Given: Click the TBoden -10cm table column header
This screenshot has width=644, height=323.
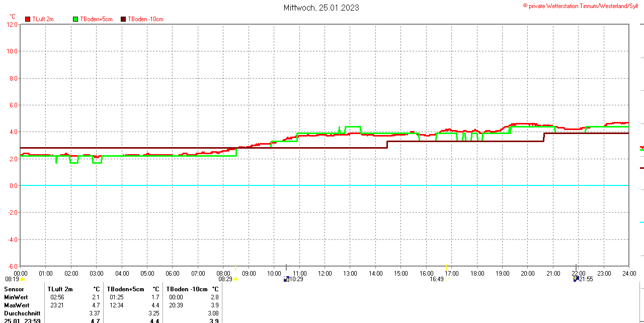Looking at the screenshot, I should tap(187, 289).
